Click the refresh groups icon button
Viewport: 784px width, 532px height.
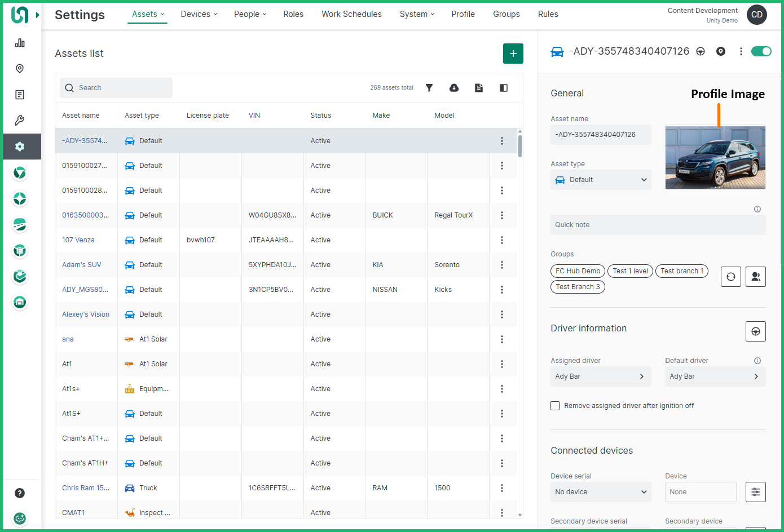click(x=730, y=277)
